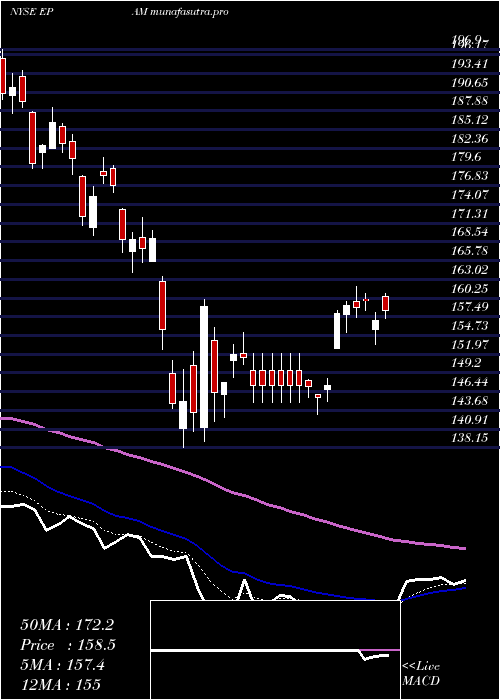This screenshot has width=500, height=700.
Task: Click the 5MA : 157.4 readout
Action: pos(62,665)
